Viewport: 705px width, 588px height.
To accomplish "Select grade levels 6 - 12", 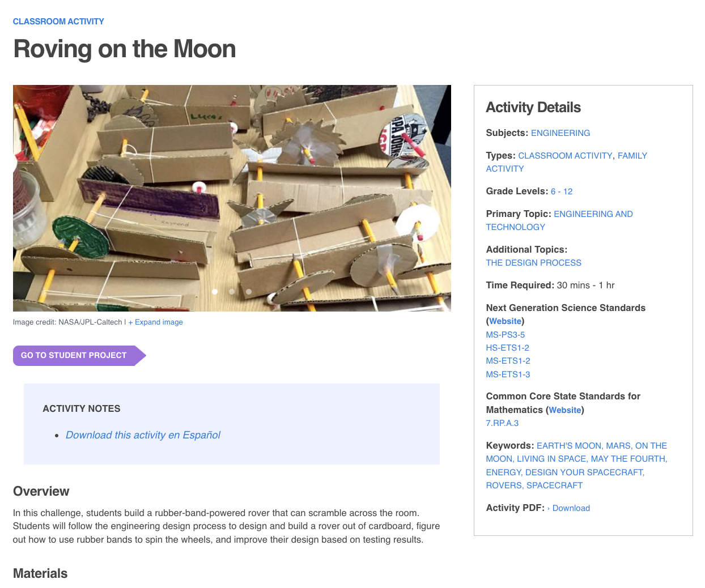I will (x=562, y=191).
